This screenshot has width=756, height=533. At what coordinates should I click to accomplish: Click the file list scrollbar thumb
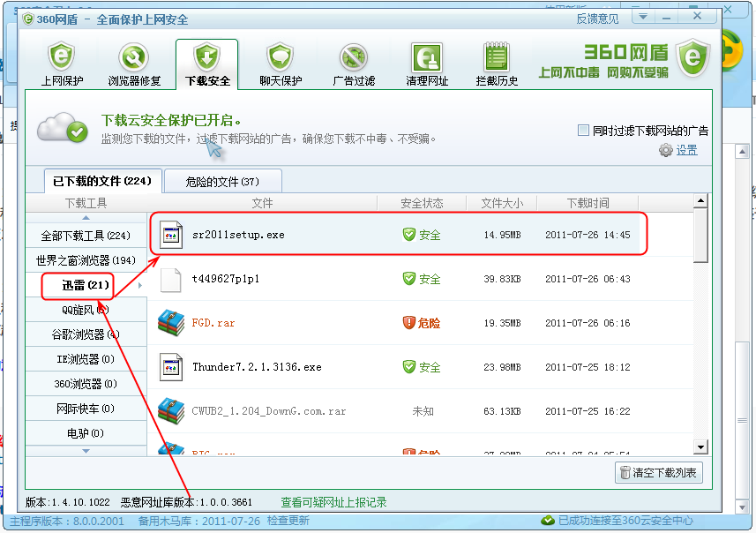pyautogui.click(x=700, y=235)
